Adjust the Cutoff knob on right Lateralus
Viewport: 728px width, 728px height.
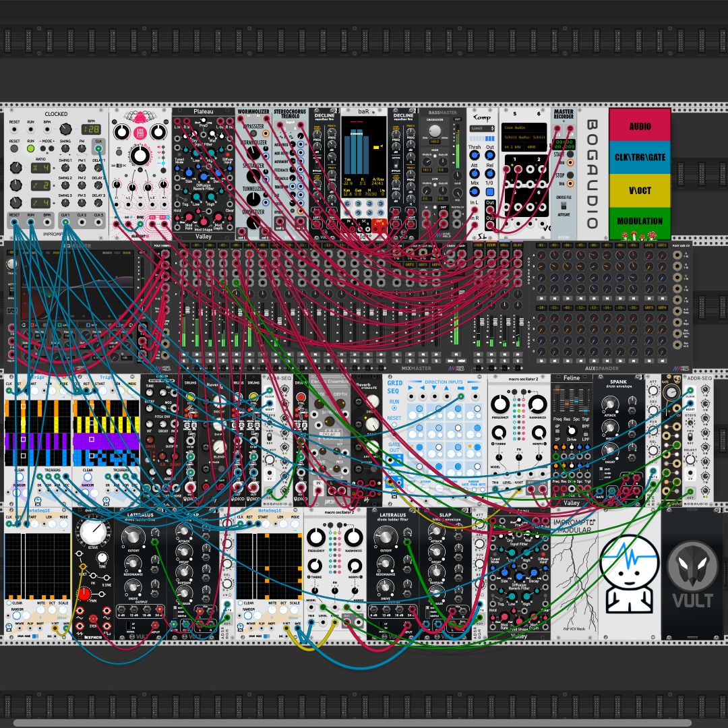(x=386, y=537)
